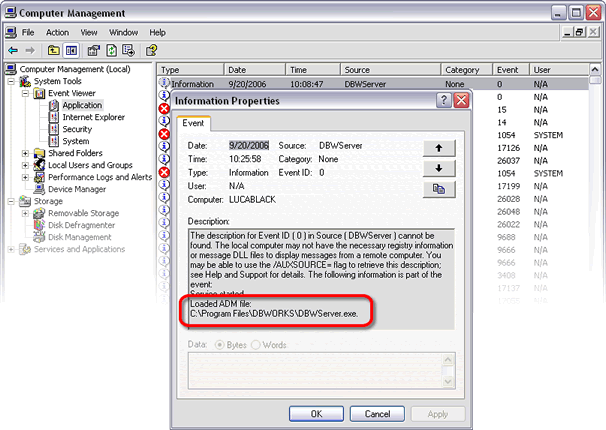This screenshot has width=606, height=430.
Task: Select the Application log in Event Viewer
Action: coord(82,105)
